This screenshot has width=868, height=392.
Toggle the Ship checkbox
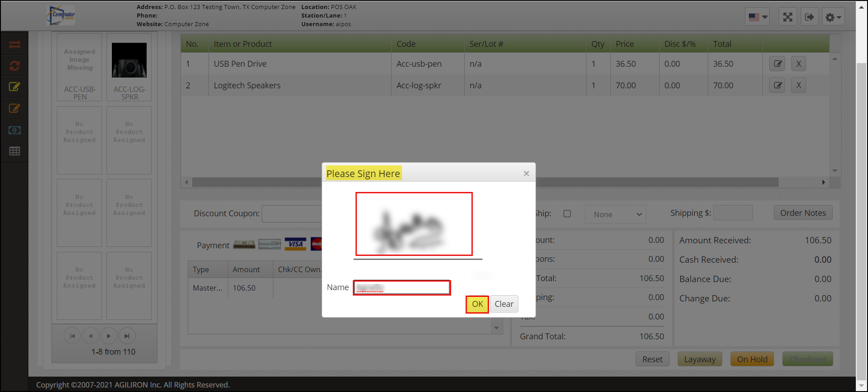coord(567,214)
